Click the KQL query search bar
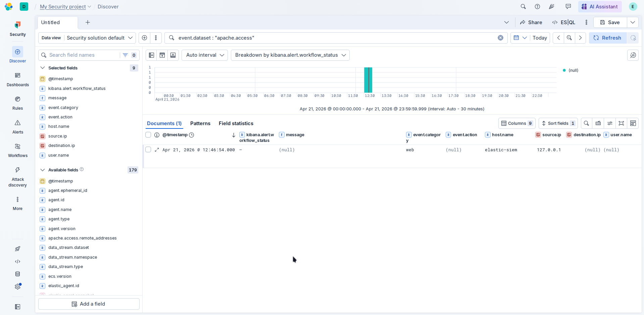Image resolution: width=644 pixels, height=315 pixels. pos(336,38)
